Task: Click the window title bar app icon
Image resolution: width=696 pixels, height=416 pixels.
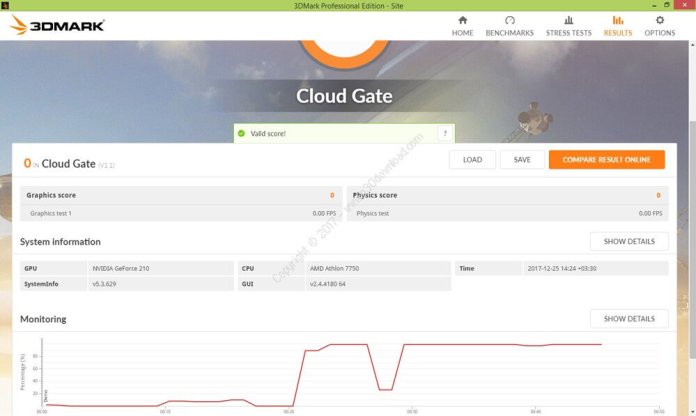Action: pos(5,5)
